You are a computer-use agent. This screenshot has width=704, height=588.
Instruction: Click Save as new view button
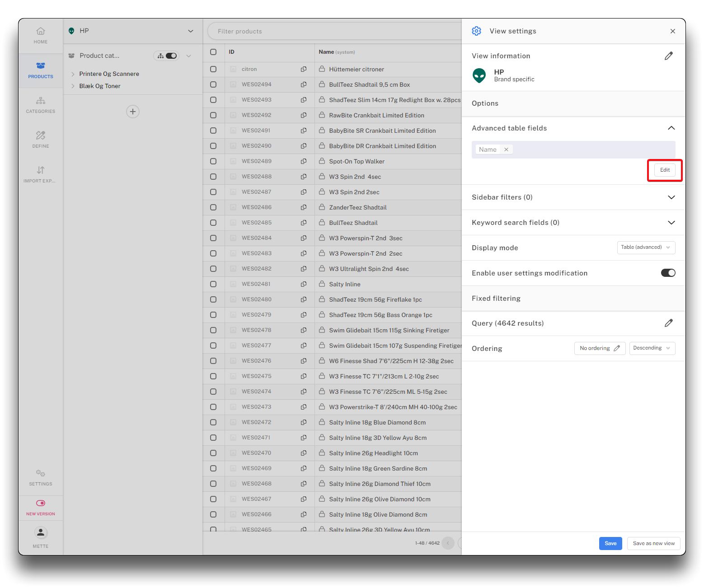tap(653, 543)
